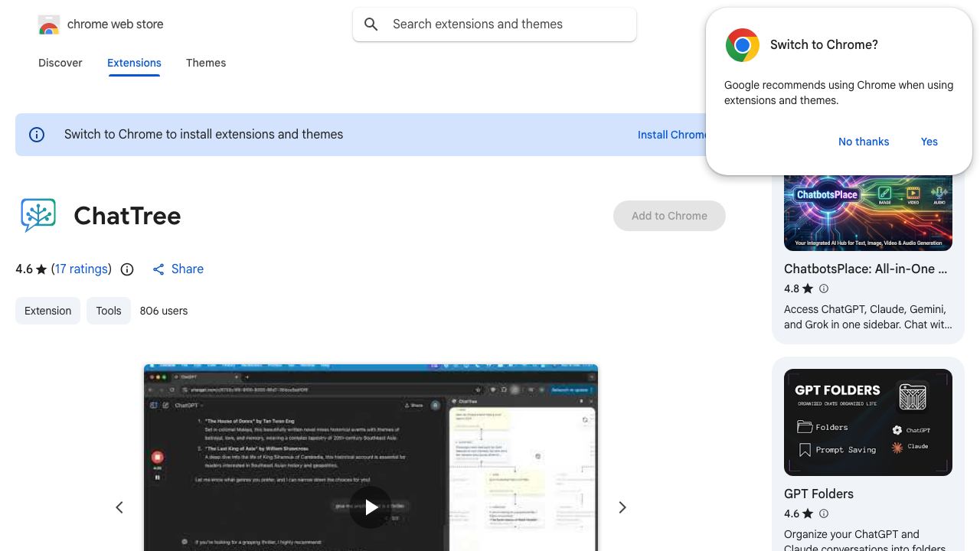Select the Tools category chip
The image size is (980, 551).
point(109,311)
